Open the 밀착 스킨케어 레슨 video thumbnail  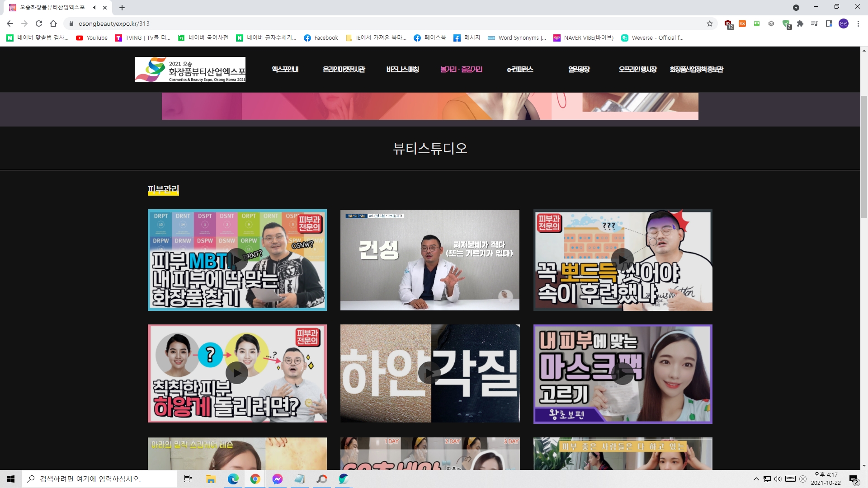pos(237,453)
